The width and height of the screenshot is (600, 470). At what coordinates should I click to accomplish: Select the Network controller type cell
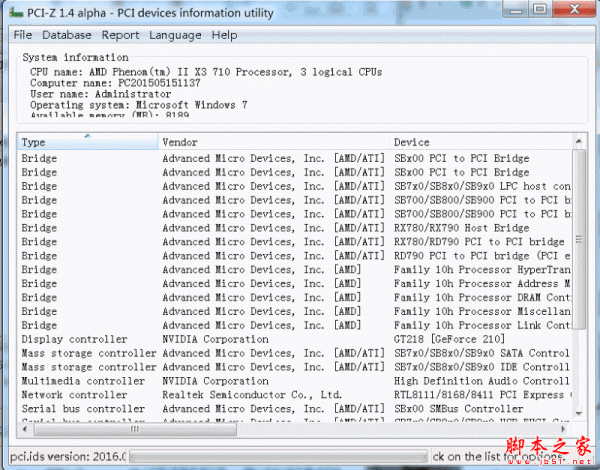[x=74, y=395]
